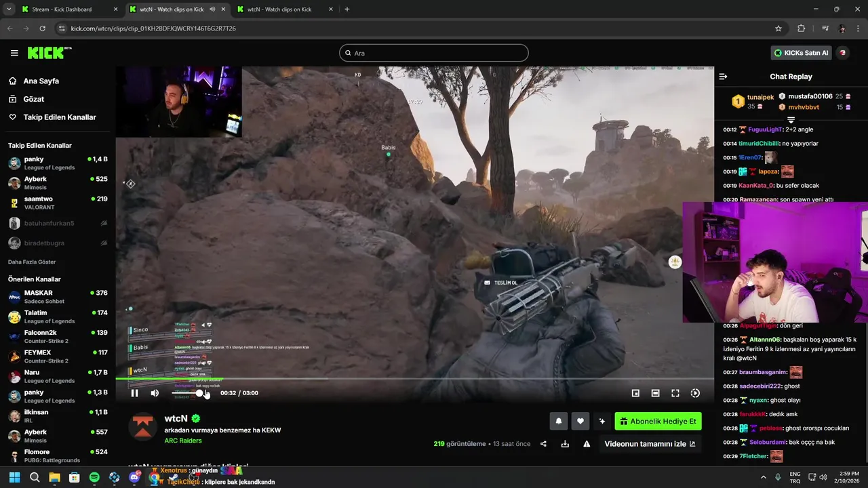Click the sparkle subscribe icon button
This screenshot has height=488, width=868.
601,421
